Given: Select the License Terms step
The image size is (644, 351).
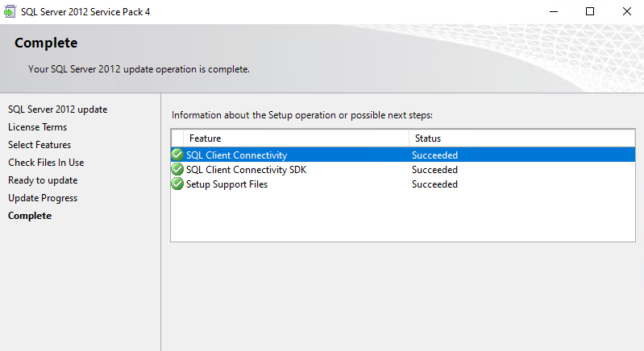Looking at the screenshot, I should [37, 127].
